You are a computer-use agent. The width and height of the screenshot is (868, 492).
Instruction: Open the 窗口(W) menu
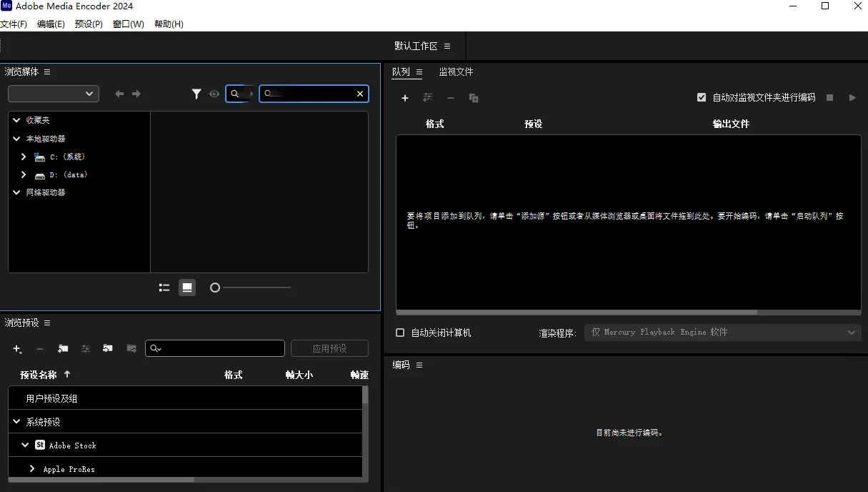pos(129,24)
